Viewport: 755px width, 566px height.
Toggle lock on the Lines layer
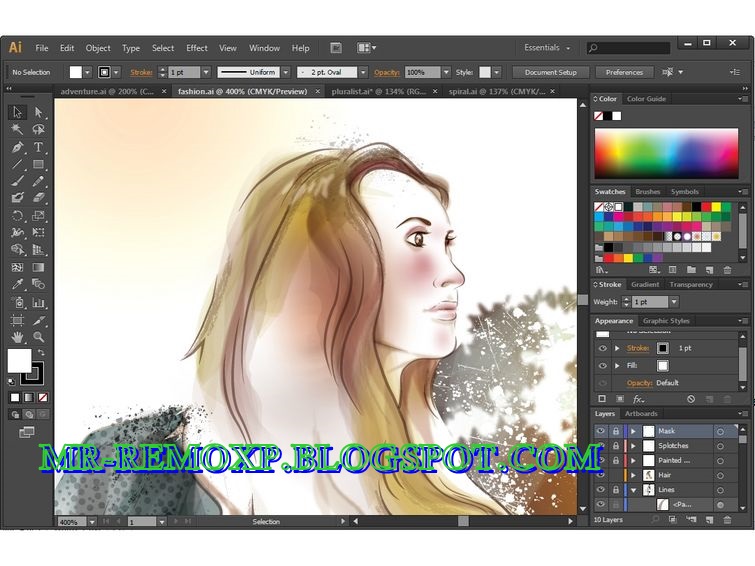pos(615,490)
